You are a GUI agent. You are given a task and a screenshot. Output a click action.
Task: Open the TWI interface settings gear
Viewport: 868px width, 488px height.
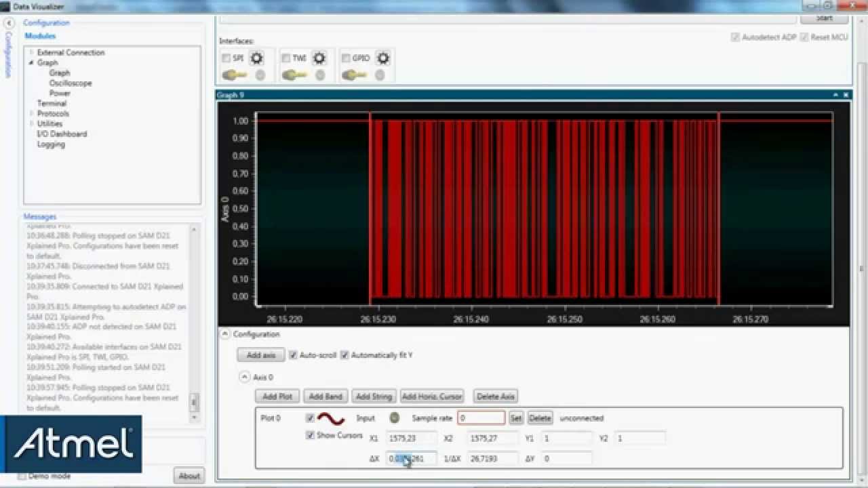pos(319,58)
